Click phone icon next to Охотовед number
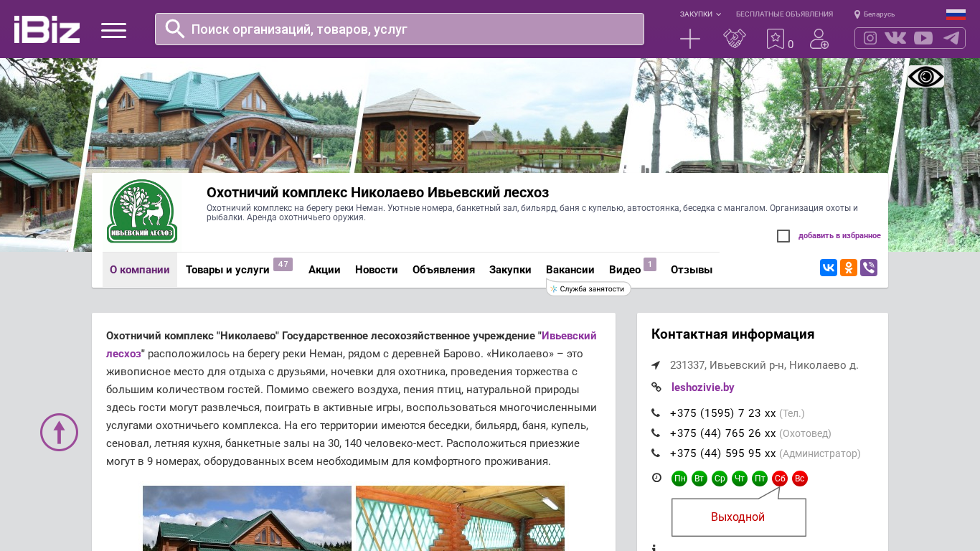Screen dimensions: 980x551 pos(656,433)
